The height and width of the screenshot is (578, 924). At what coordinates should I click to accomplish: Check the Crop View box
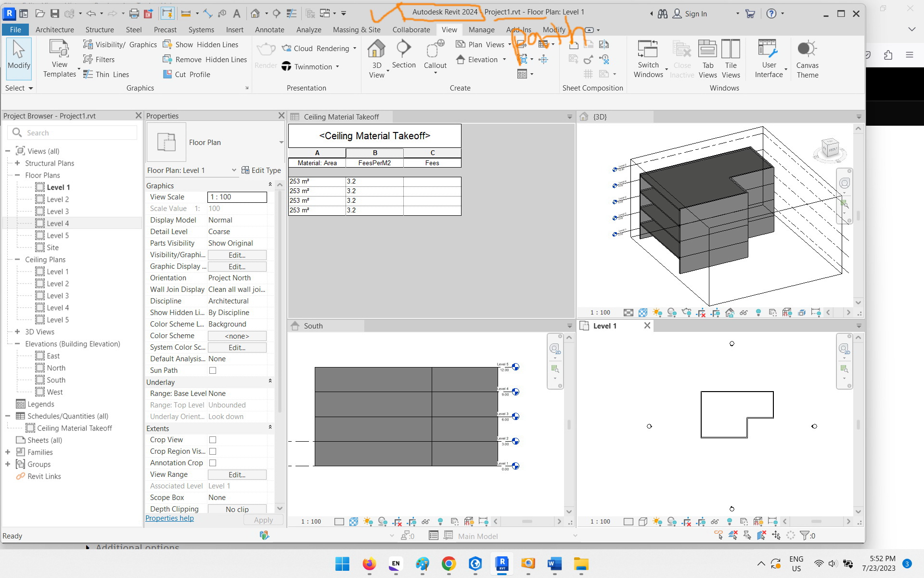(x=213, y=439)
